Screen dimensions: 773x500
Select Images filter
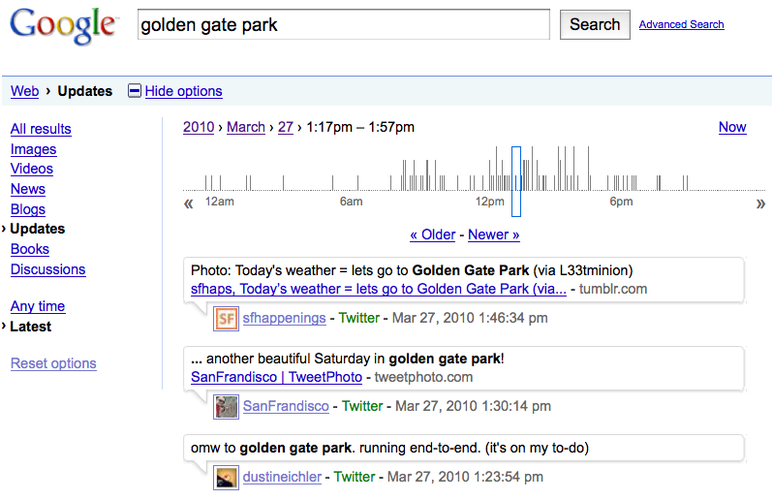coord(34,149)
